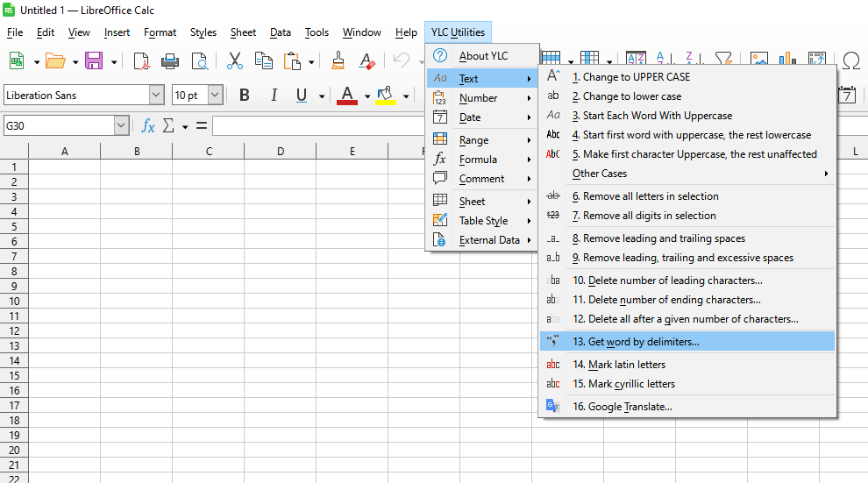
Task: Toggle Italic formatting
Action: tap(274, 95)
